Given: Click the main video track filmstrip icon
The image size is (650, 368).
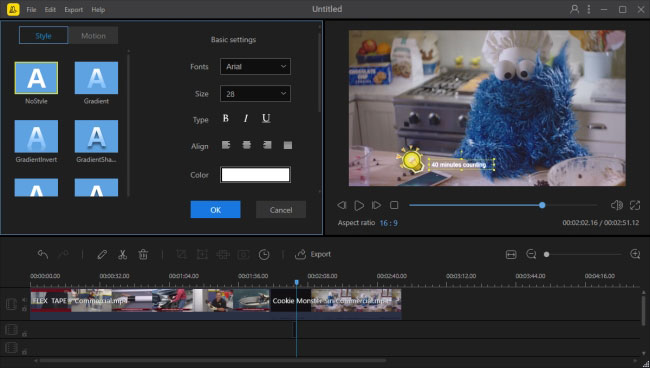Looking at the screenshot, I should 11,304.
